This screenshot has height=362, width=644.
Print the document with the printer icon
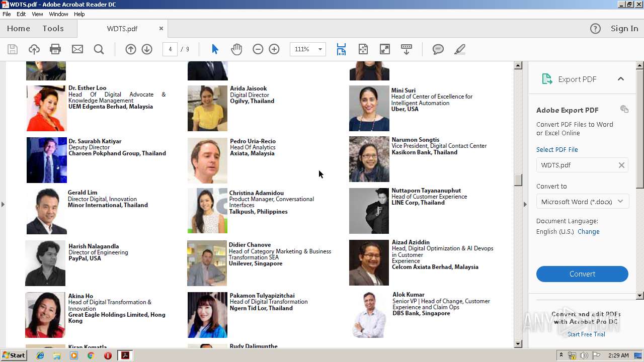click(x=55, y=49)
